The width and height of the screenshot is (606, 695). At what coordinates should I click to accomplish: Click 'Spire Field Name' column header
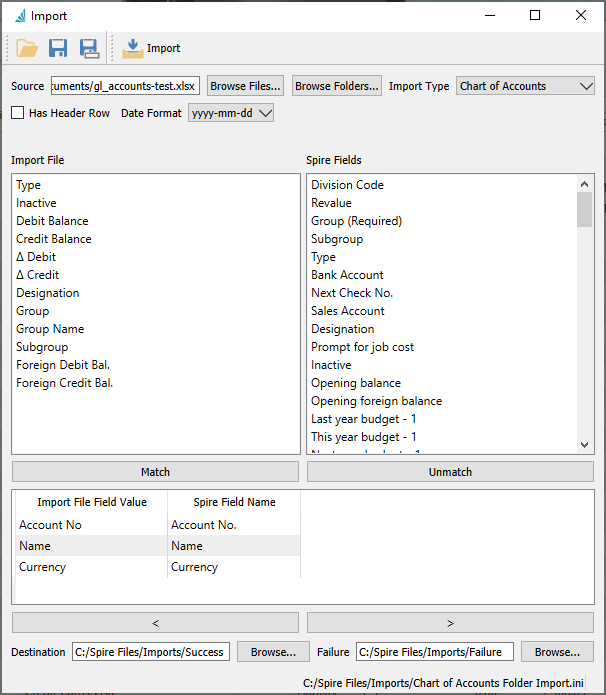[x=234, y=502]
